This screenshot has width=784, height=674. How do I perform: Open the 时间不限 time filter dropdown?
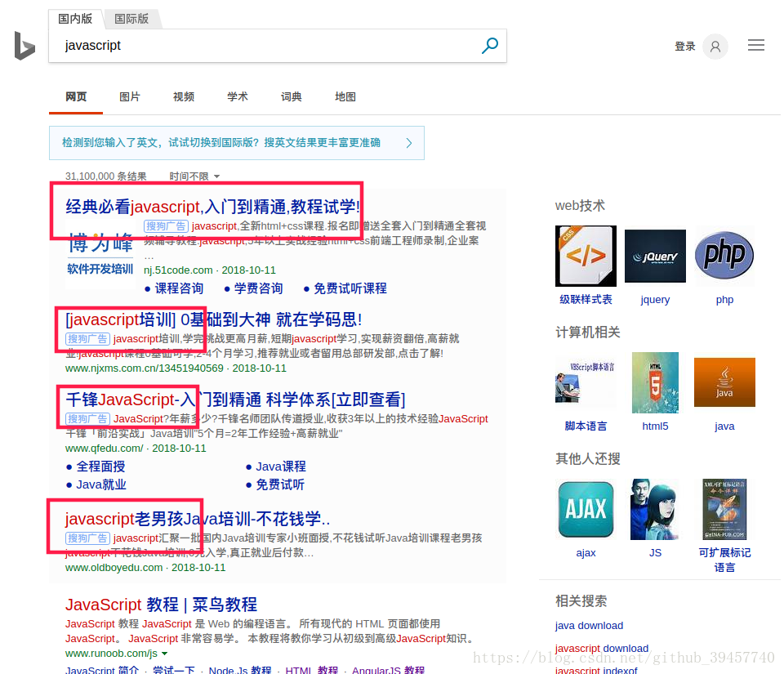click(x=194, y=176)
